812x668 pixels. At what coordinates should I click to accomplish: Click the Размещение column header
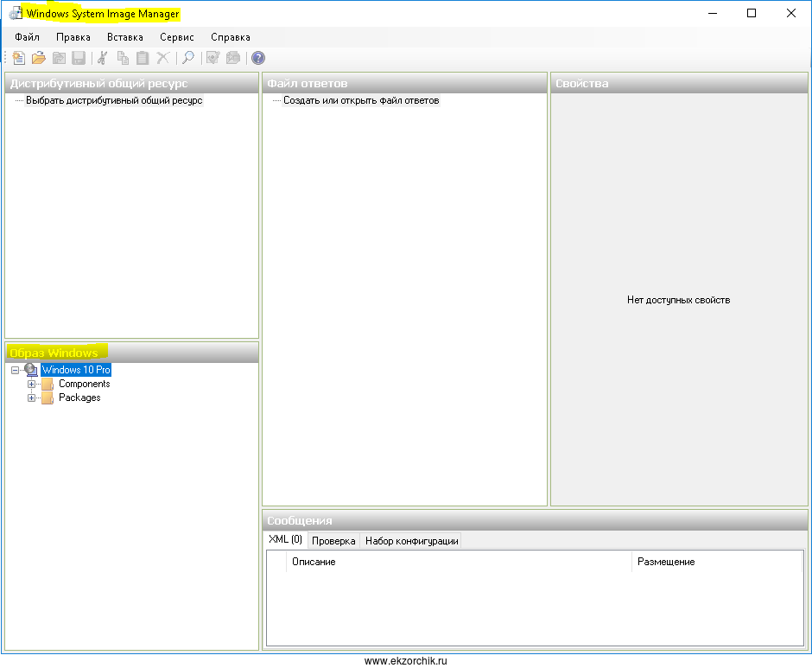717,562
